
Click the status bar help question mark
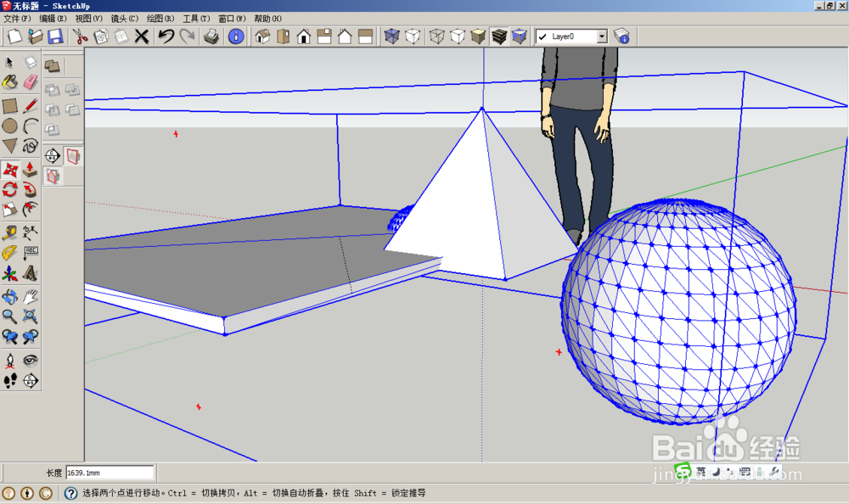70,494
